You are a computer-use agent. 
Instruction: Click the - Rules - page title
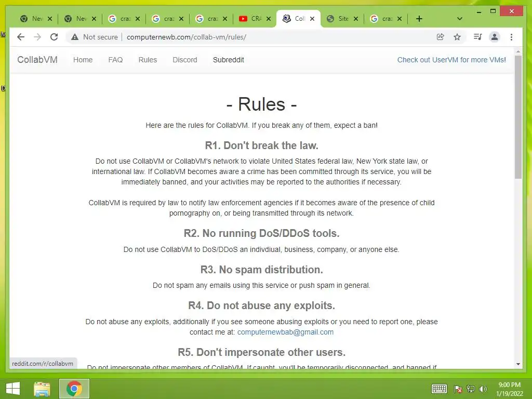262,104
